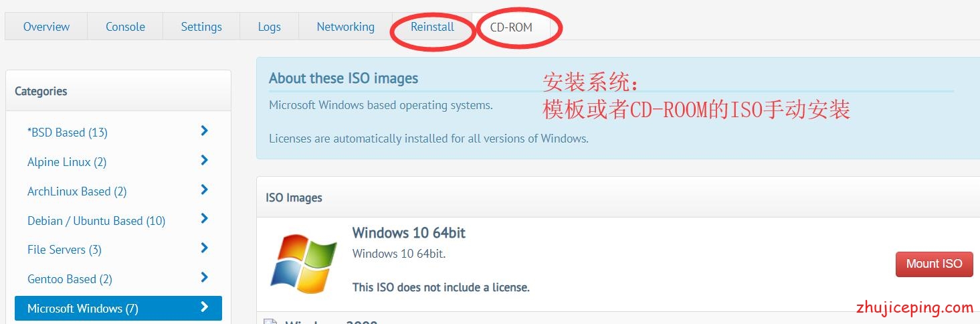Open the Console tab
Screen dimensions: 980x324
coord(125,27)
